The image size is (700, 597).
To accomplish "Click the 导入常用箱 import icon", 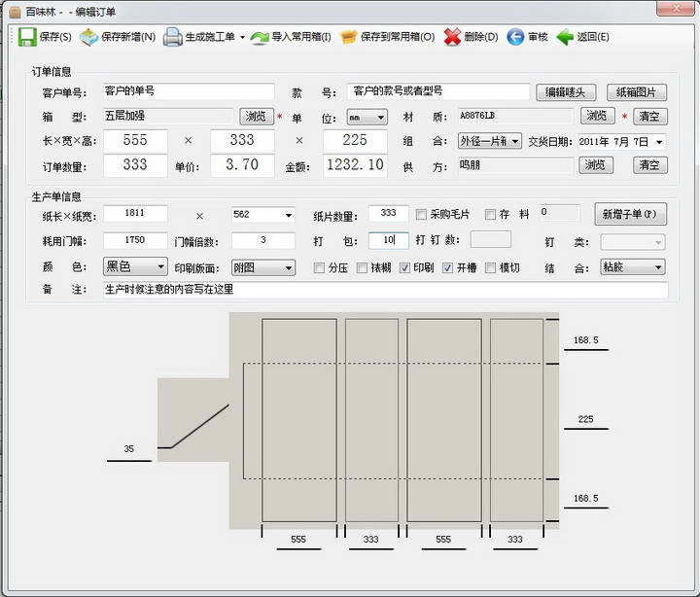I will (x=260, y=37).
